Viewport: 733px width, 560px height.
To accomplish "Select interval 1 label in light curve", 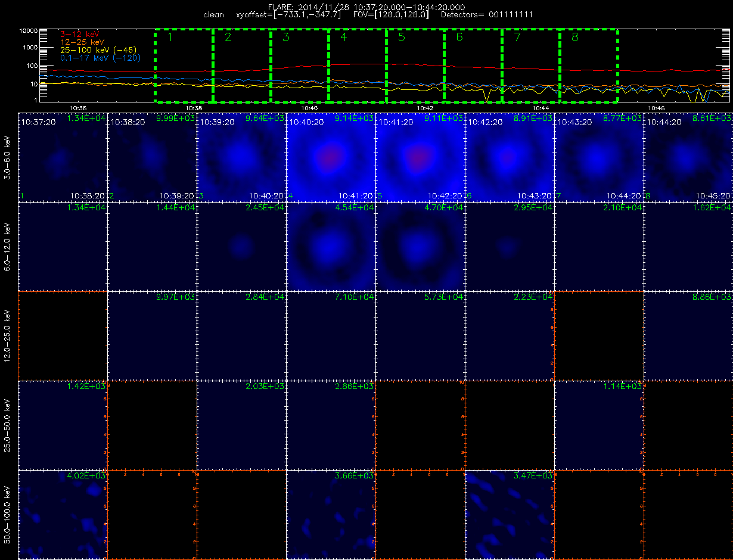I will pyautogui.click(x=170, y=38).
